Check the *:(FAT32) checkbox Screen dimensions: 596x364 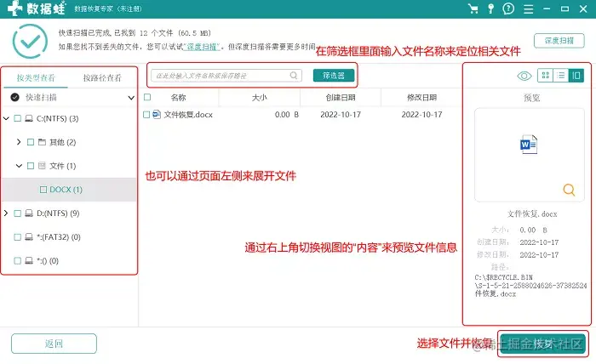18,237
